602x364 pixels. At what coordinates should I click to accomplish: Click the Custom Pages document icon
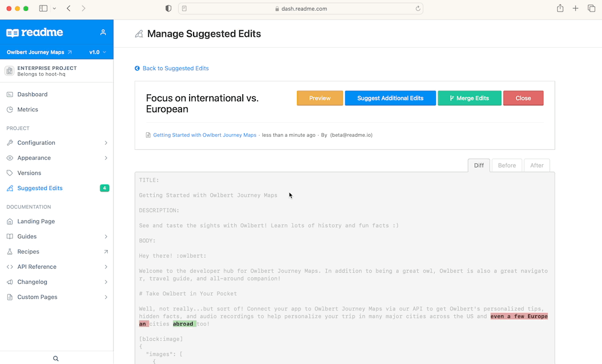[x=10, y=297]
